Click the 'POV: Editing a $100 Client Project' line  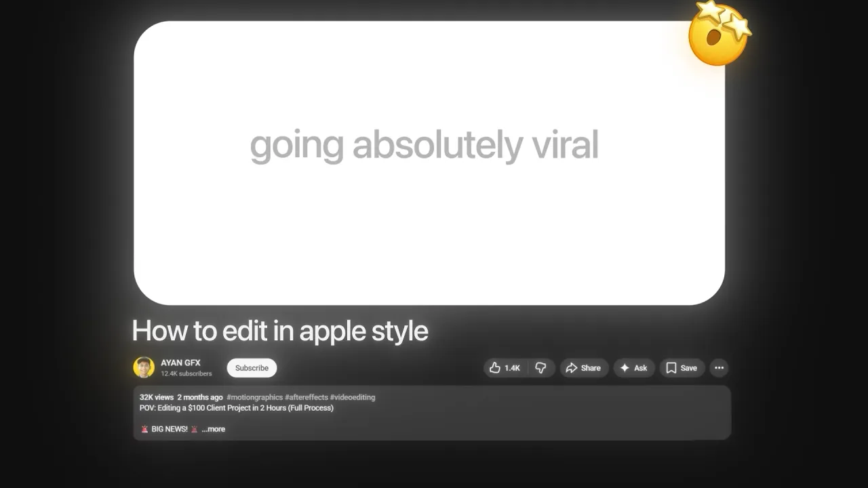237,408
